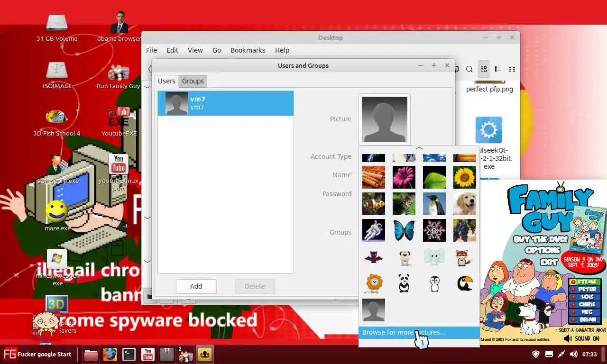Click the YouTube icon in the taskbar
The image size is (607, 364).
pos(148,354)
